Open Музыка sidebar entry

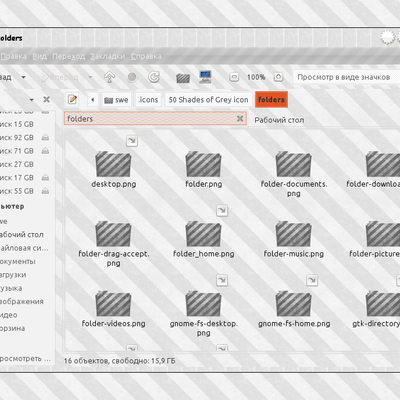(11, 288)
